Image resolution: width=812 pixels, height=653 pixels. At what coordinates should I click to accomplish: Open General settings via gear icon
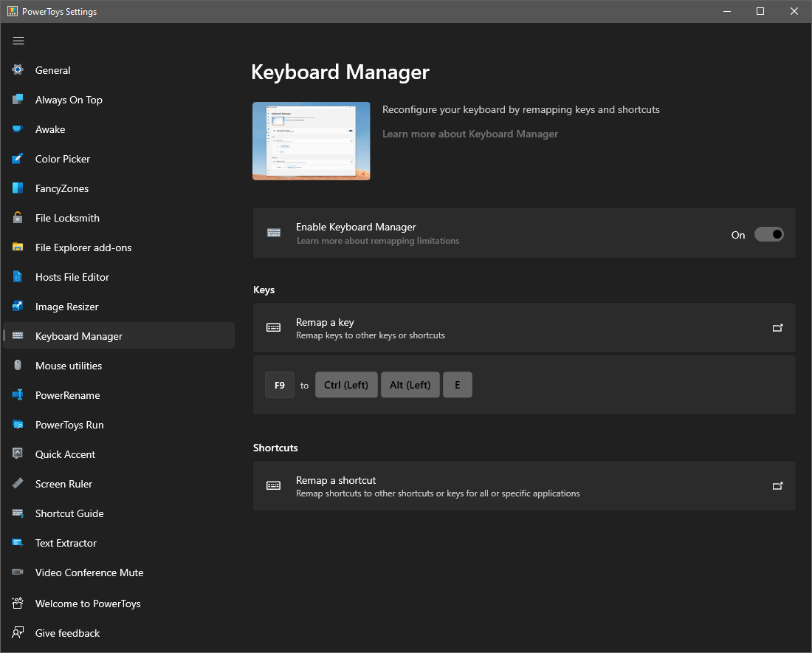pyautogui.click(x=18, y=70)
